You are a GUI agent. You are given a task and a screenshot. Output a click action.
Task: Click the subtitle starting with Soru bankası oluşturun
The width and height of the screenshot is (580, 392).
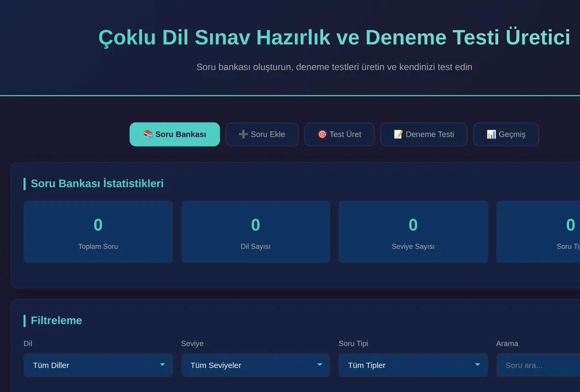point(334,67)
